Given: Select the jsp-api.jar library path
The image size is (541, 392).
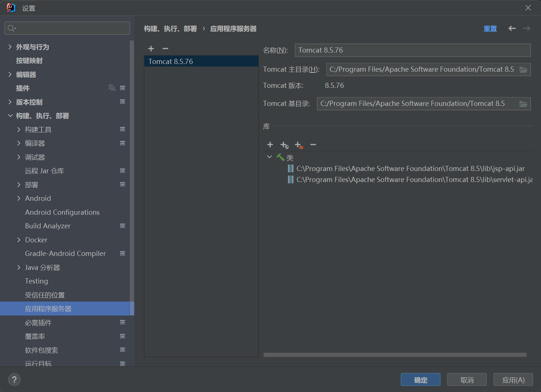Looking at the screenshot, I should coord(411,168).
